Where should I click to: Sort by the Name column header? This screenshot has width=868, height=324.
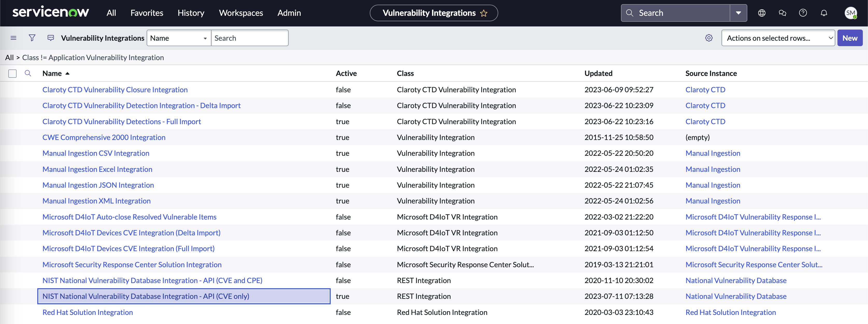(x=52, y=73)
